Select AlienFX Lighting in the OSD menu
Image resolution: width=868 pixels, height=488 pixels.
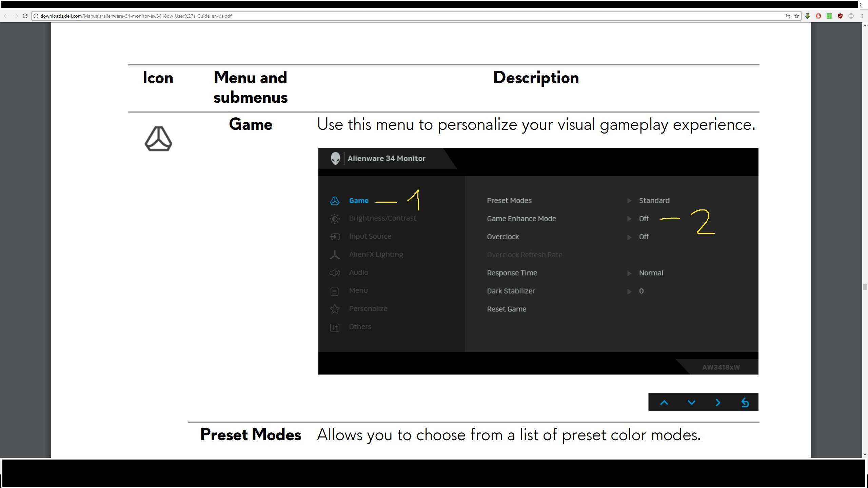tap(376, 255)
